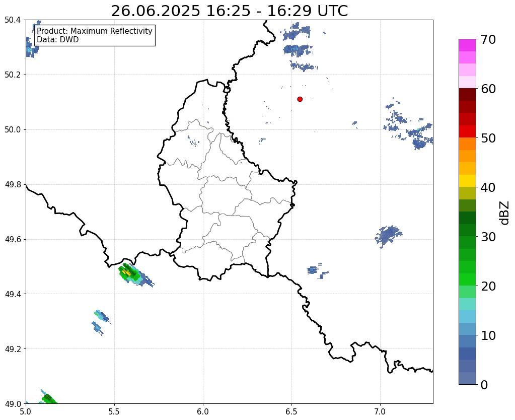Viewport: 515px width, 420px height.
Task: Click the 'dBZ' colorbar label
Action: [x=504, y=213]
